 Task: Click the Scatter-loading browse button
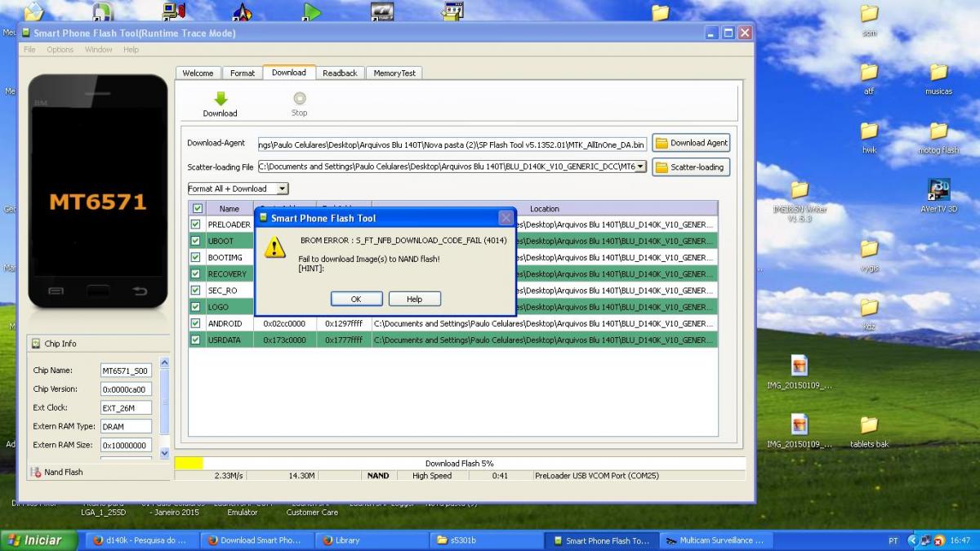tap(691, 167)
